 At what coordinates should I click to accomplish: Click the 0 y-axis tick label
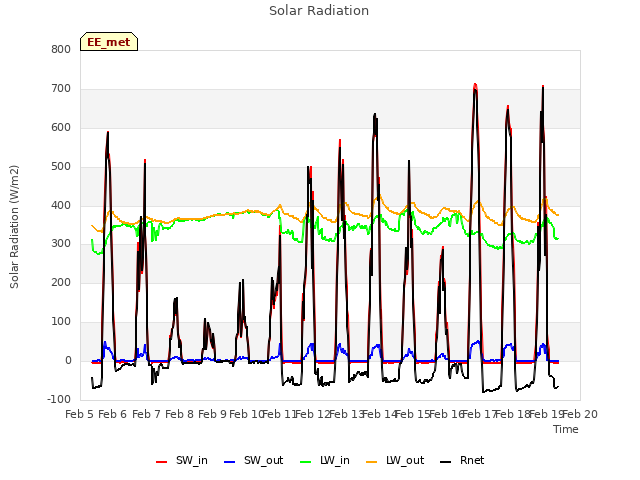pyautogui.click(x=68, y=361)
